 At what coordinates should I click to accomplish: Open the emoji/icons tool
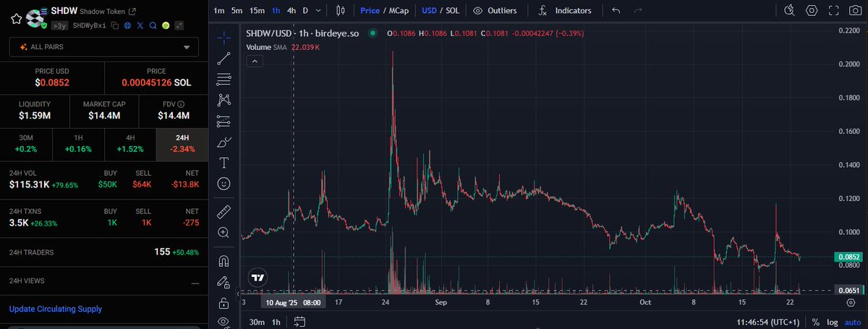click(224, 184)
